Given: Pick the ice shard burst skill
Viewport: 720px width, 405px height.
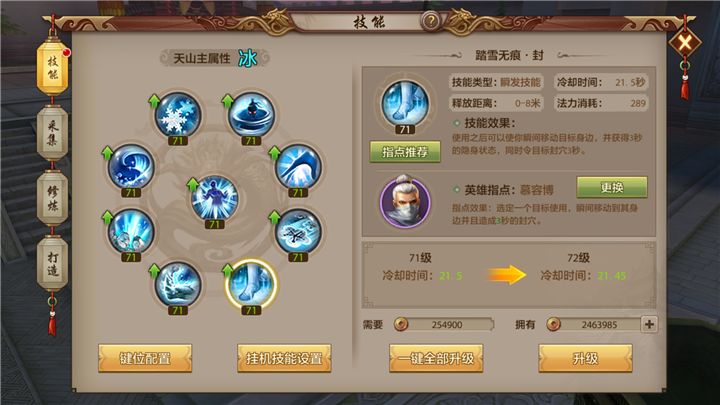Looking at the screenshot, I should click(x=131, y=231).
